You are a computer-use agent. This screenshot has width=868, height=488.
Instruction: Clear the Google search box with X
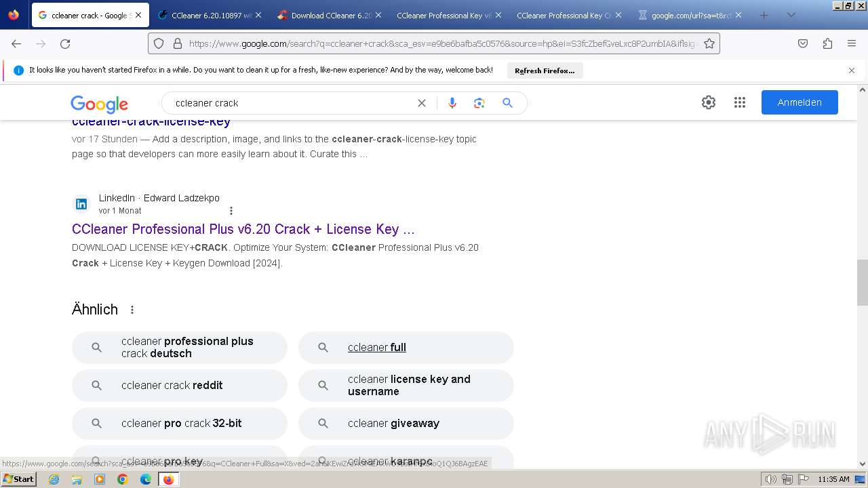pyautogui.click(x=422, y=103)
